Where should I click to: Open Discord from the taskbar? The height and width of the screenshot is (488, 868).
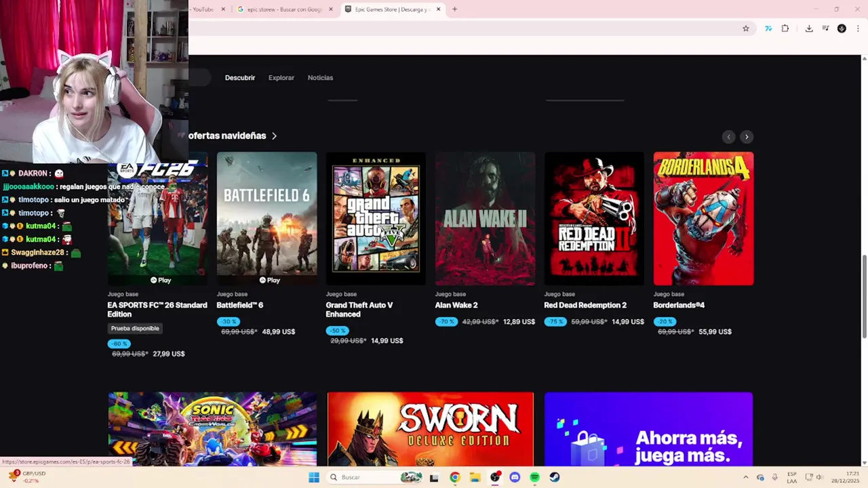pos(515,477)
